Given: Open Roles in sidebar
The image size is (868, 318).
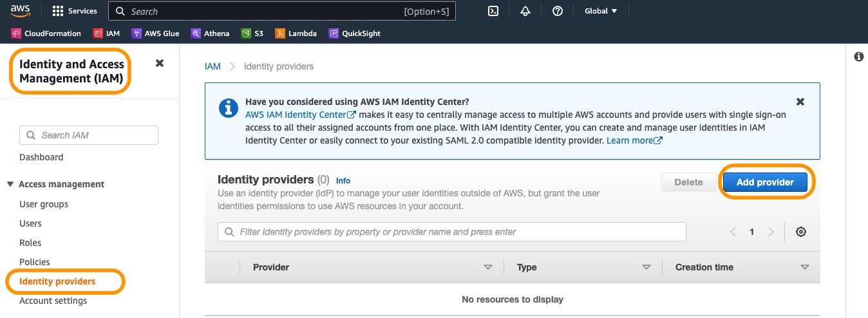Looking at the screenshot, I should click(30, 243).
